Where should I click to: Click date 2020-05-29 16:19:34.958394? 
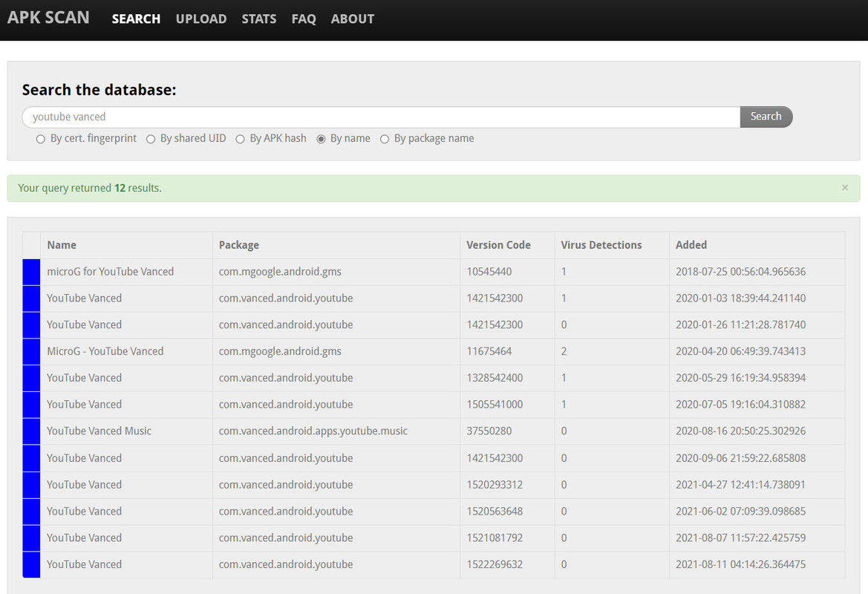741,378
